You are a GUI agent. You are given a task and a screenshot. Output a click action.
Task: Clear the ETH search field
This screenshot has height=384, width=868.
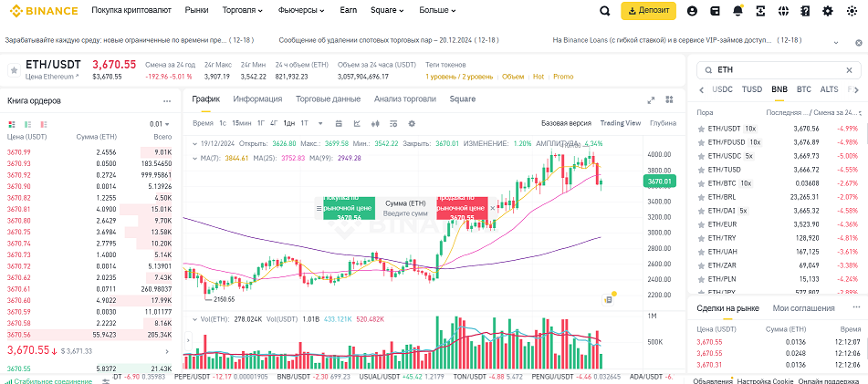849,70
